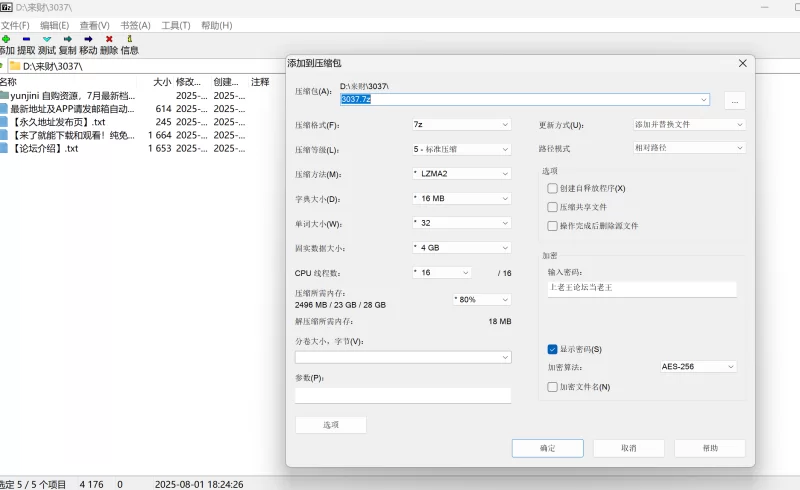Enable 操作完成后删除源文件 checkbox

pyautogui.click(x=552, y=226)
